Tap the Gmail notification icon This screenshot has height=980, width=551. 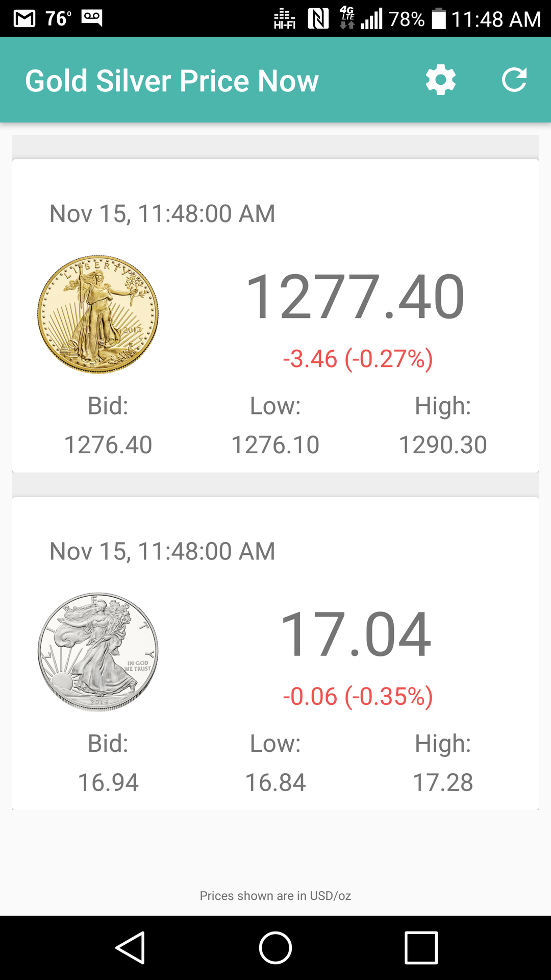pyautogui.click(x=24, y=19)
